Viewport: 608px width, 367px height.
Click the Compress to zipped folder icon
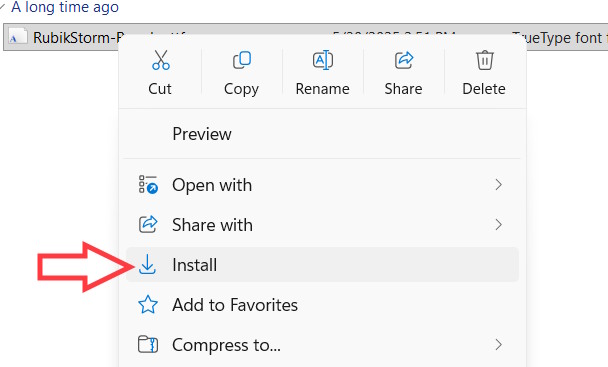(148, 344)
